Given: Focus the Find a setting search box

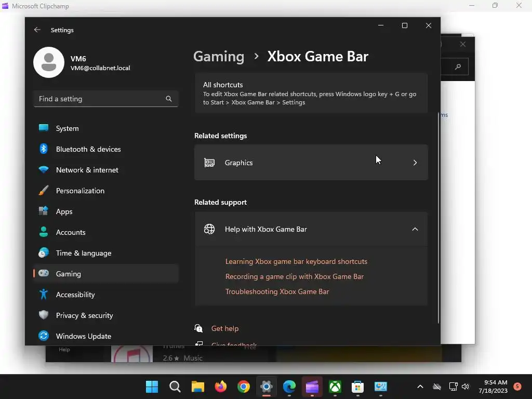Looking at the screenshot, I should point(106,99).
